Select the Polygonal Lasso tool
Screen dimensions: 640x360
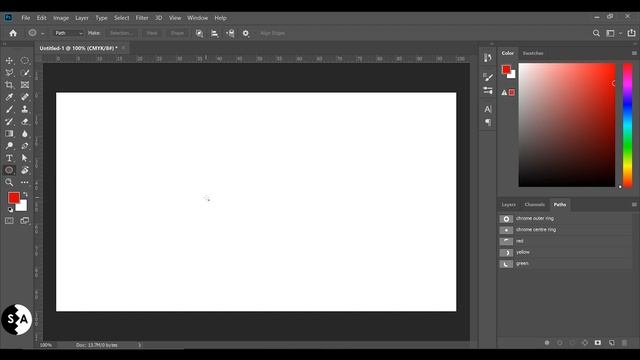point(9,73)
